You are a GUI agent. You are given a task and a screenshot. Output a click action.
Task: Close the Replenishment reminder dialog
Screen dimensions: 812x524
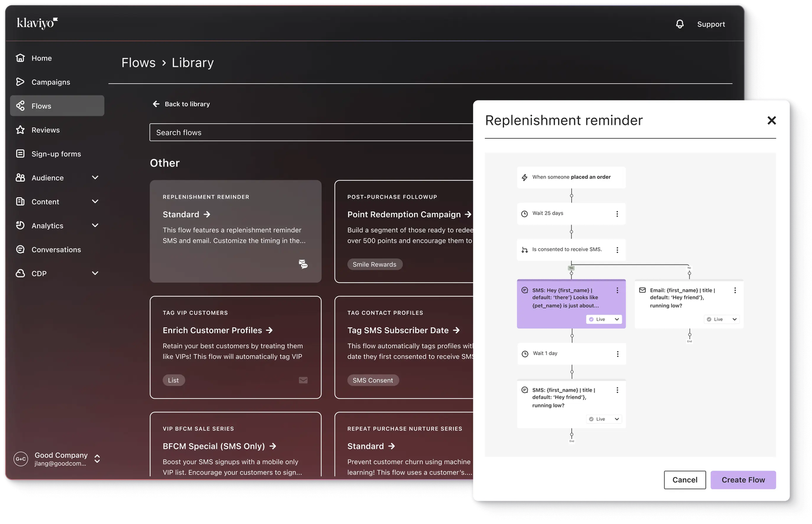click(x=771, y=120)
